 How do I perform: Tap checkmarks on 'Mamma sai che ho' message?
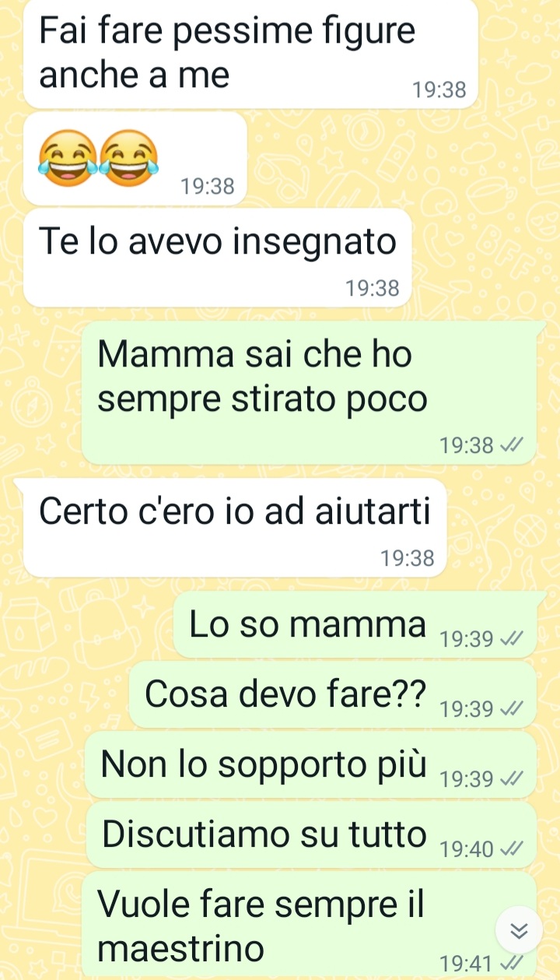510,445
